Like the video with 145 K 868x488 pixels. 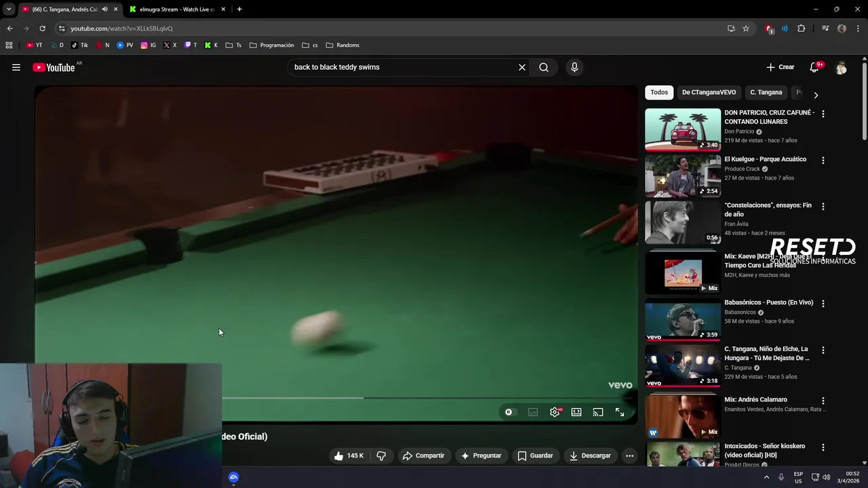coord(349,455)
